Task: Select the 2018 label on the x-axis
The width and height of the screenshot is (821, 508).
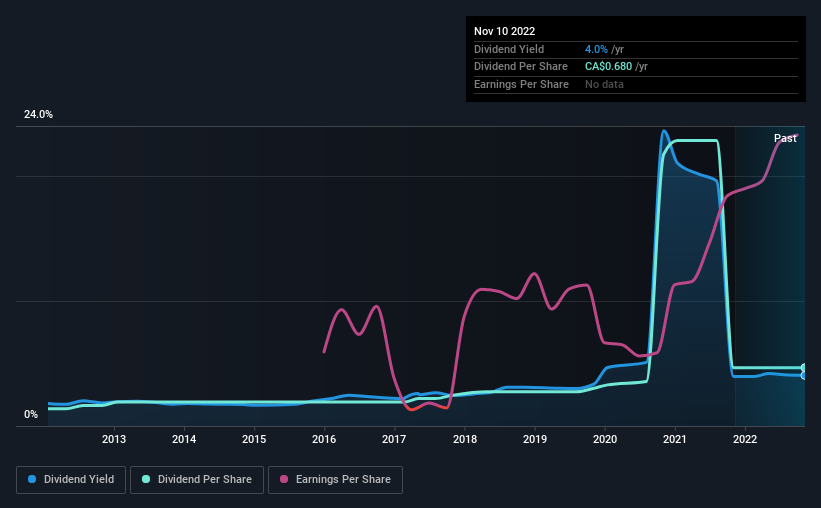Action: click(464, 439)
